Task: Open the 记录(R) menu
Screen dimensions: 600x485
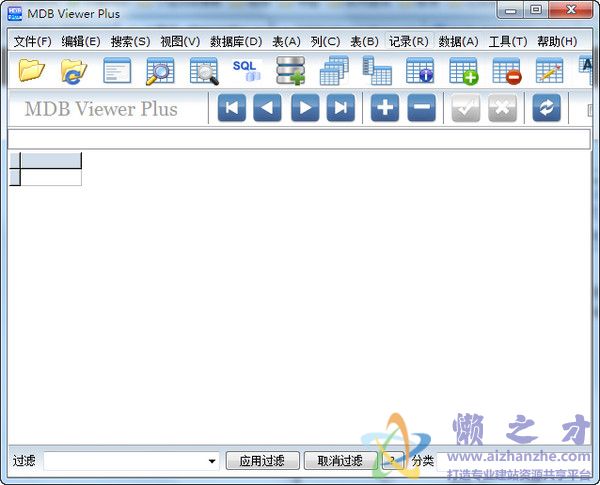Action: tap(409, 41)
